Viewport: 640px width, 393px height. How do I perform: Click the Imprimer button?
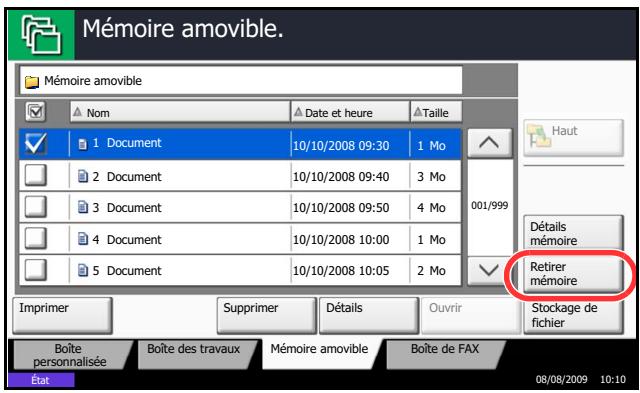62,315
